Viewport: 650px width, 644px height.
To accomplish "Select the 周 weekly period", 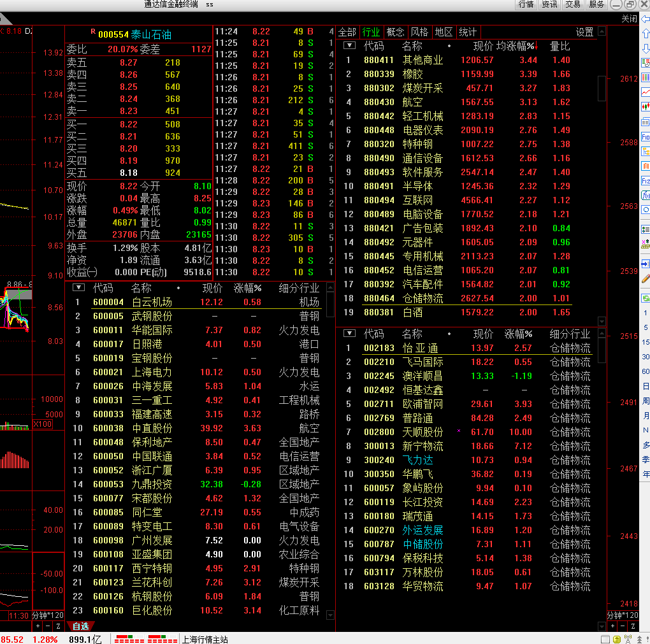I will pyautogui.click(x=646, y=401).
